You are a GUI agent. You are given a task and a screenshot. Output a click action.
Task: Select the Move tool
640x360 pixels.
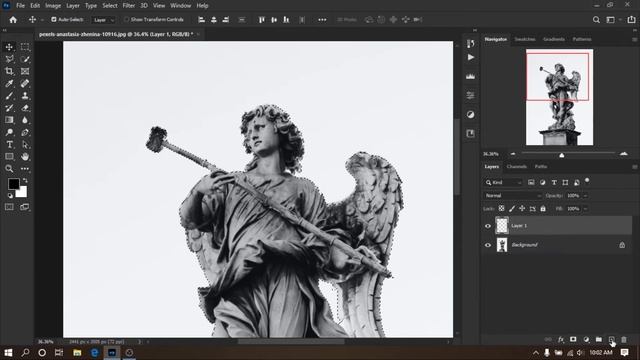[x=9, y=47]
